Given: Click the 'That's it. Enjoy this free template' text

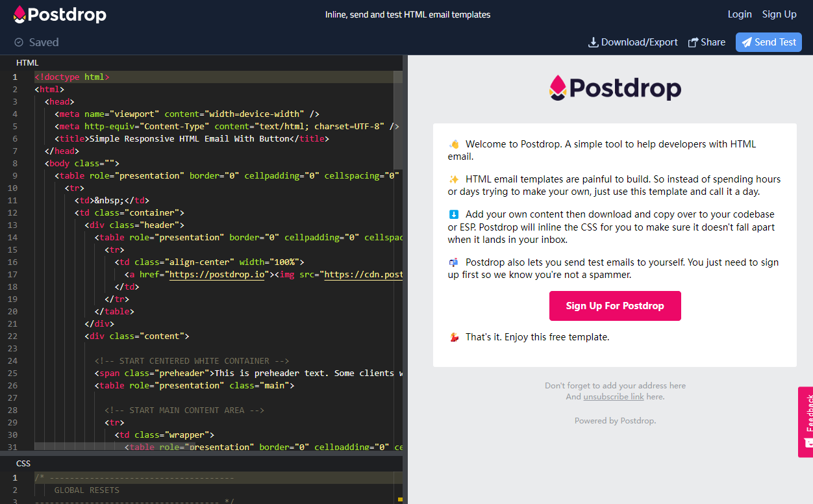Looking at the screenshot, I should click(x=537, y=337).
